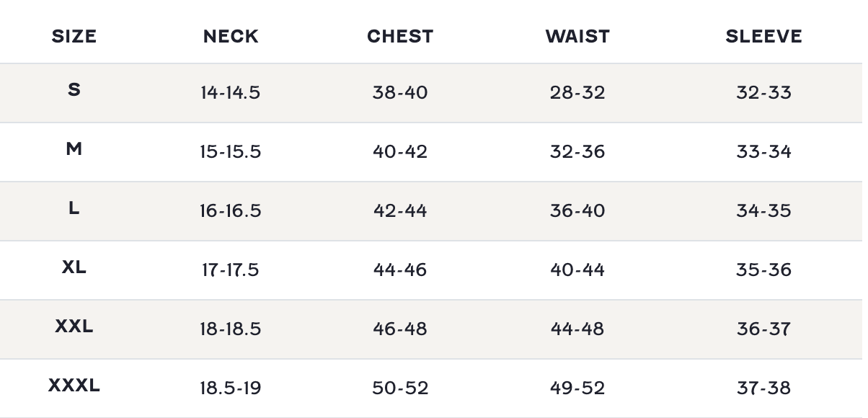Click waist measurement 44-48
This screenshot has height=418, width=868.
577,329
